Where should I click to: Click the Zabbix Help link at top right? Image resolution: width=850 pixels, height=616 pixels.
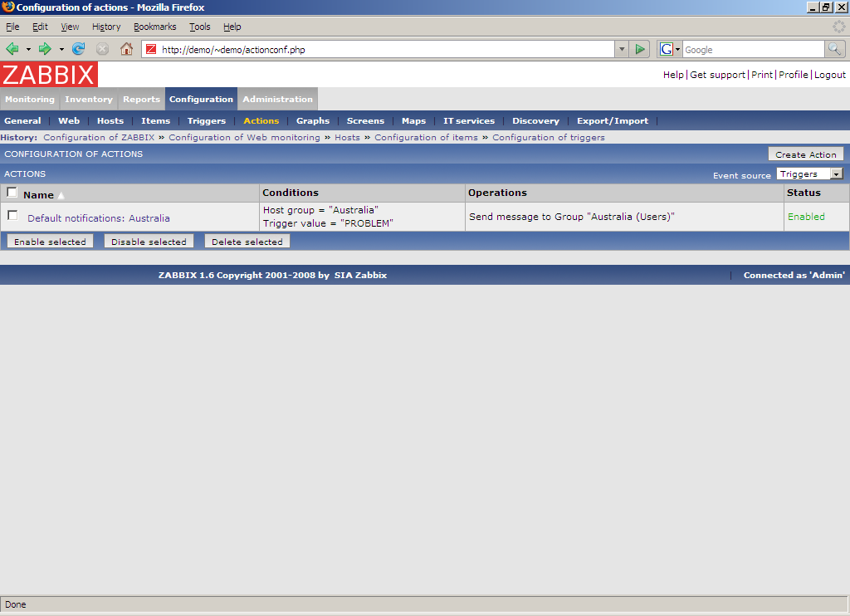(673, 75)
